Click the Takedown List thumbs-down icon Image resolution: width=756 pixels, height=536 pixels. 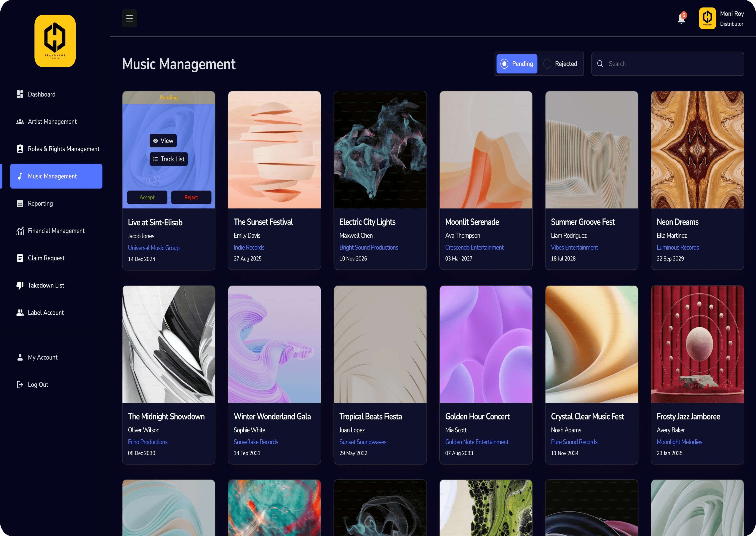coord(20,286)
